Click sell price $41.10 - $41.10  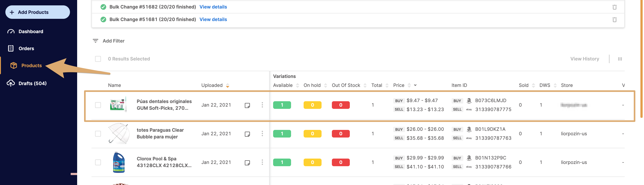425,167
